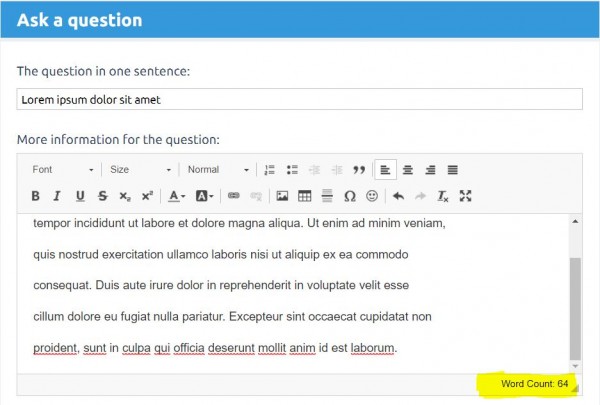The image size is (600, 405).
Task: Open the smiley emoticon picker
Action: pyautogui.click(x=372, y=196)
